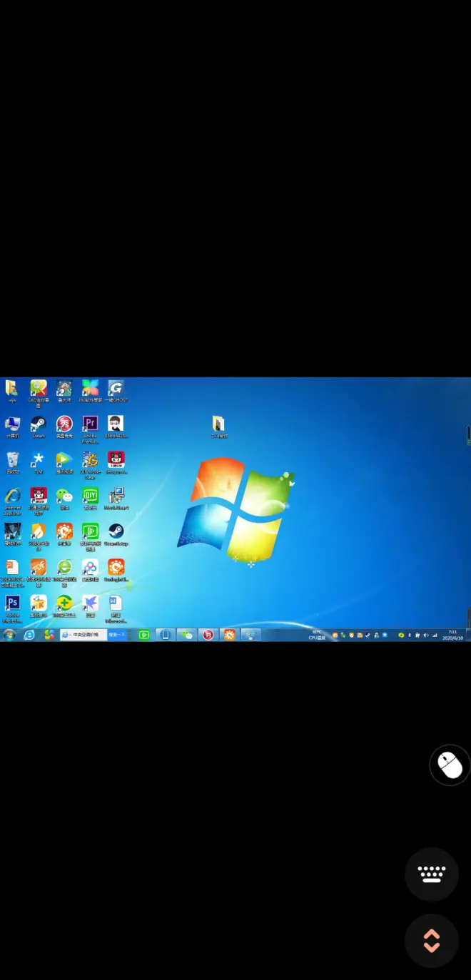Launch 360 Secure Browser desktop shortcut

pyautogui.click(x=64, y=572)
